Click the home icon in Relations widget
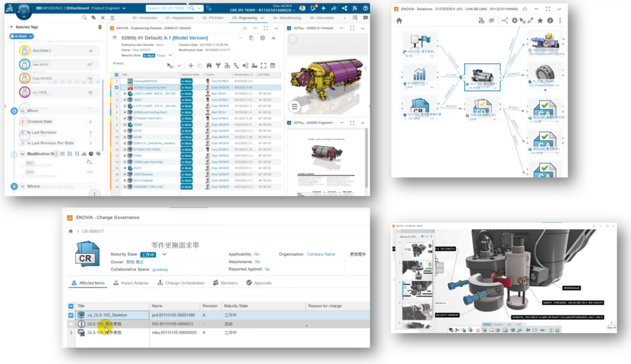The width and height of the screenshot is (631, 364). 399,20
